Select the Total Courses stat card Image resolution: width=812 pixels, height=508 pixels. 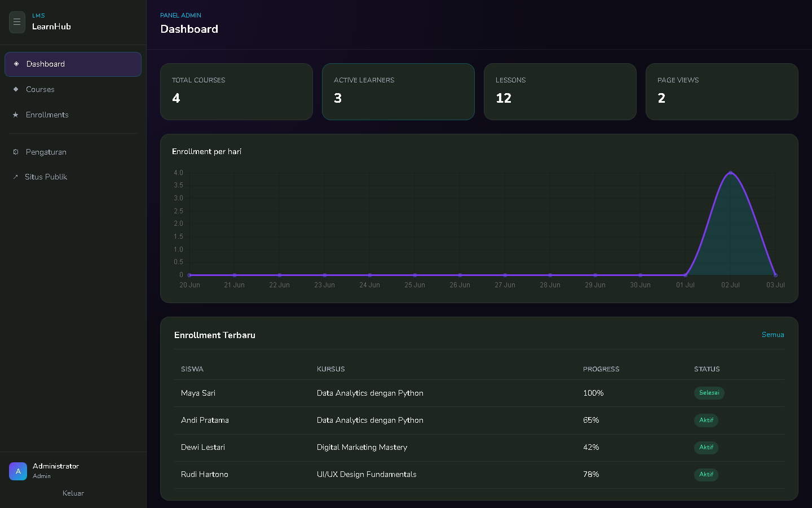click(236, 91)
